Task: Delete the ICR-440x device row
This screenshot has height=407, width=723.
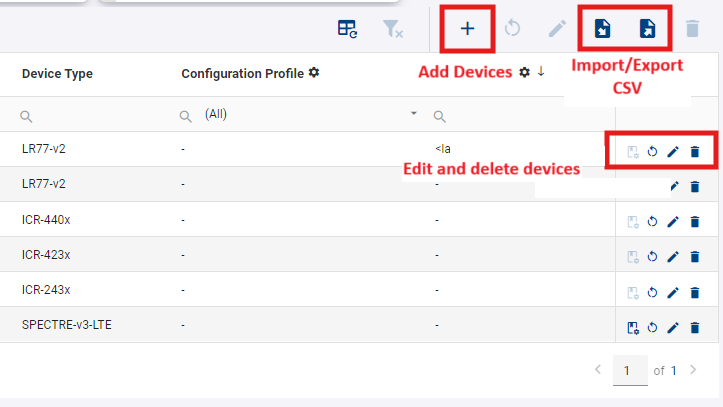Action: (695, 221)
